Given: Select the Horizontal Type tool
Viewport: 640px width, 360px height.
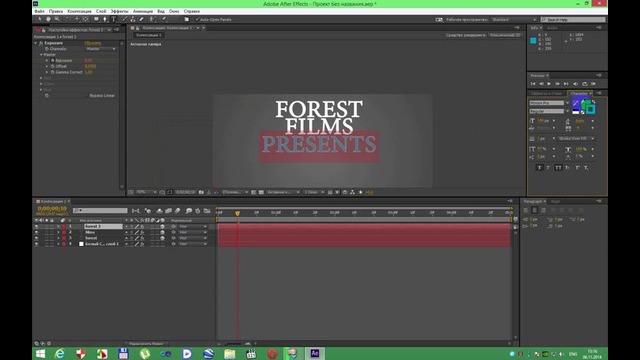Looking at the screenshot, I should coord(114,19).
